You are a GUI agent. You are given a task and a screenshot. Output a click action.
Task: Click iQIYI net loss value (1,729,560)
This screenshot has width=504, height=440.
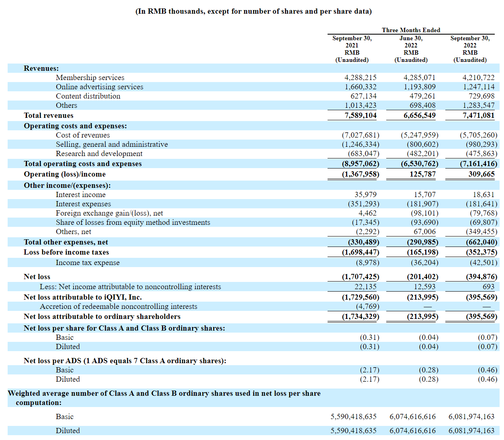click(361, 297)
